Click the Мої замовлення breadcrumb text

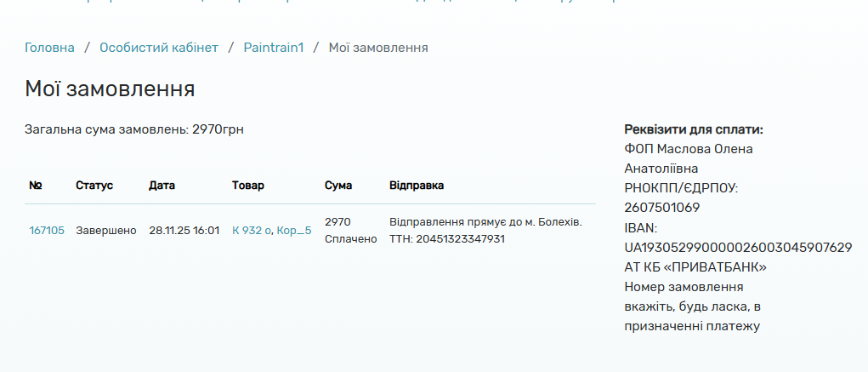point(378,48)
